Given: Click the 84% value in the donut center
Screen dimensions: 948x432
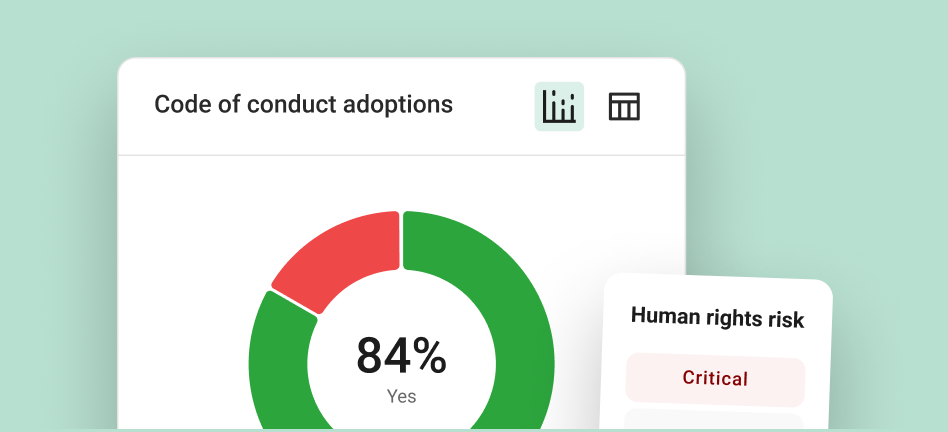Looking at the screenshot, I should tap(401, 357).
